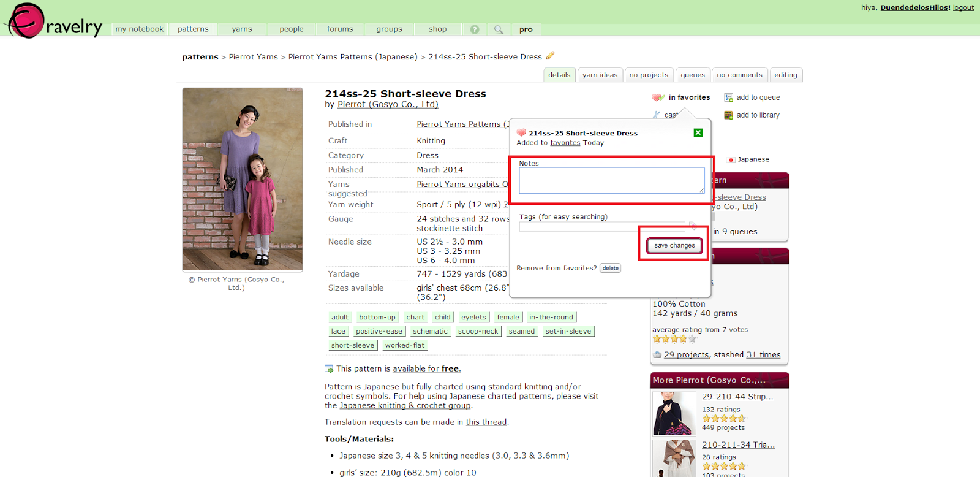Open the DuendedelosHilos profile link
980x477 pixels.
(x=915, y=7)
